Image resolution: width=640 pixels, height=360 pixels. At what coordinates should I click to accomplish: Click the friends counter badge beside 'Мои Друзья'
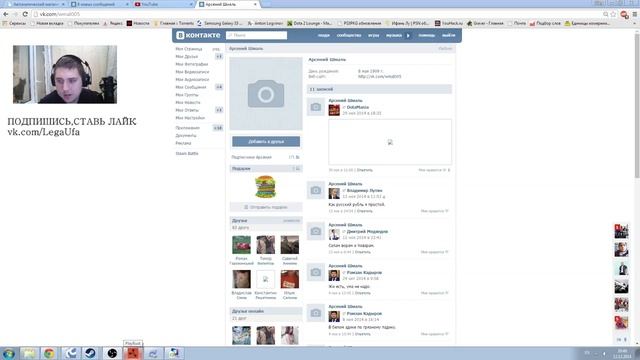coord(219,57)
